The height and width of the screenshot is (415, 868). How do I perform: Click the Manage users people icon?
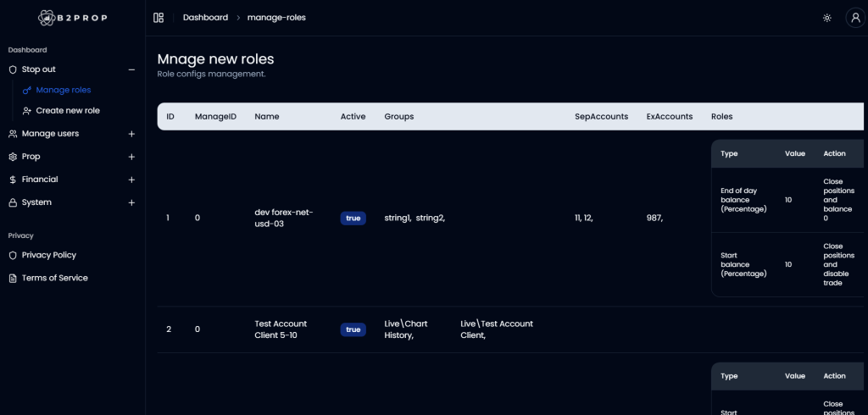pyautogui.click(x=13, y=134)
